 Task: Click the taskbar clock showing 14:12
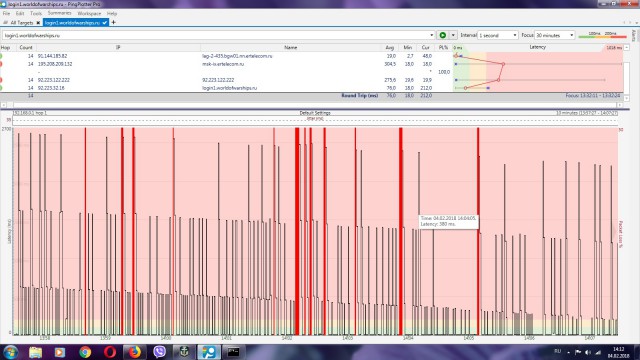tap(618, 352)
